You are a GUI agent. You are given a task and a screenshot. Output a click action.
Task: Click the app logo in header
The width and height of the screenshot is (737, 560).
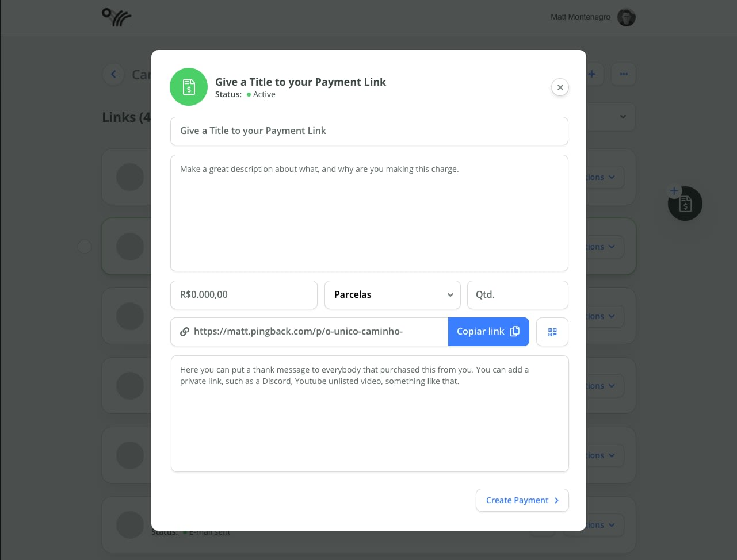117,17
